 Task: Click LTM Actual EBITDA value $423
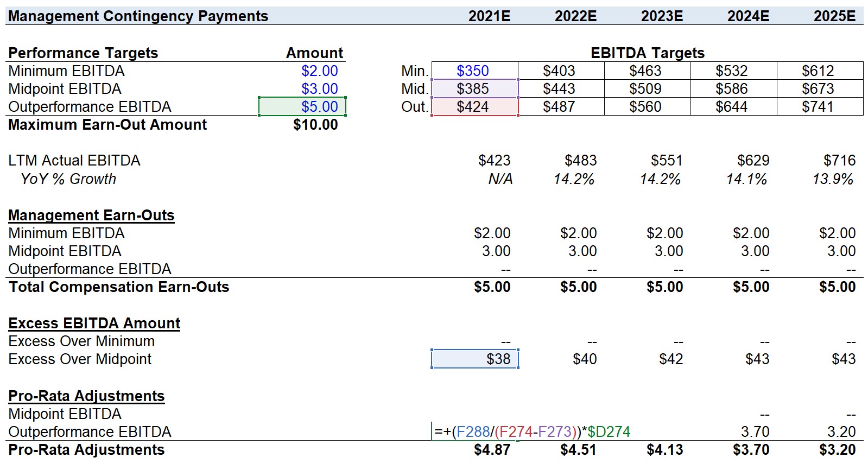[x=494, y=161]
